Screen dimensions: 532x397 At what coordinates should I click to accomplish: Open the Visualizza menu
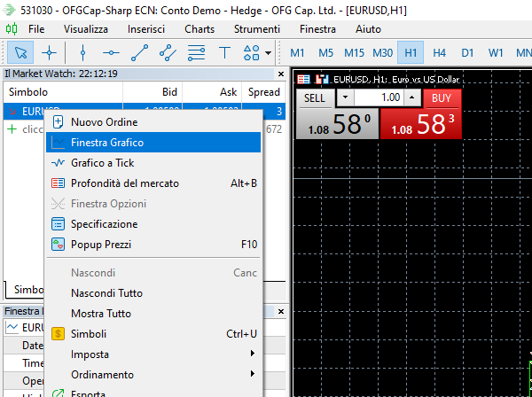click(x=86, y=29)
